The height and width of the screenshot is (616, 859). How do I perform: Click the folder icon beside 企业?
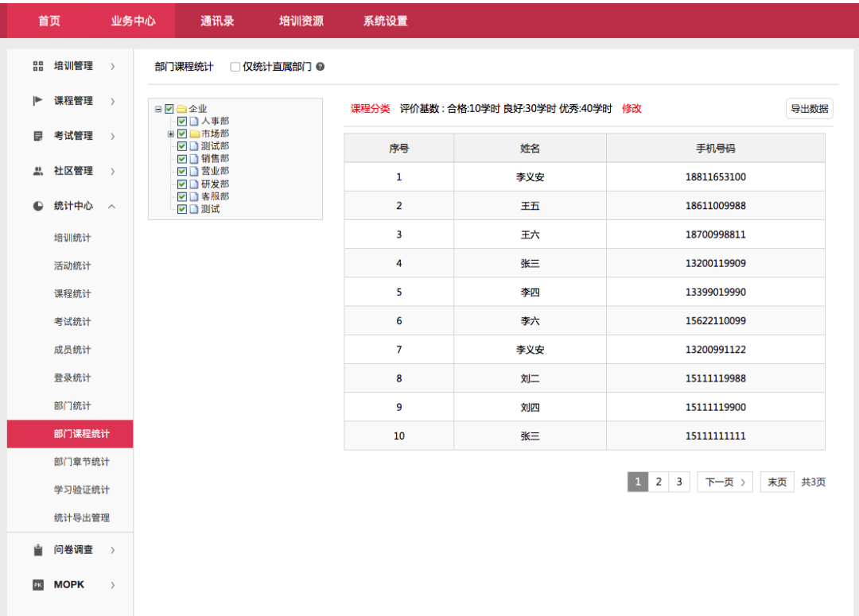(181, 109)
